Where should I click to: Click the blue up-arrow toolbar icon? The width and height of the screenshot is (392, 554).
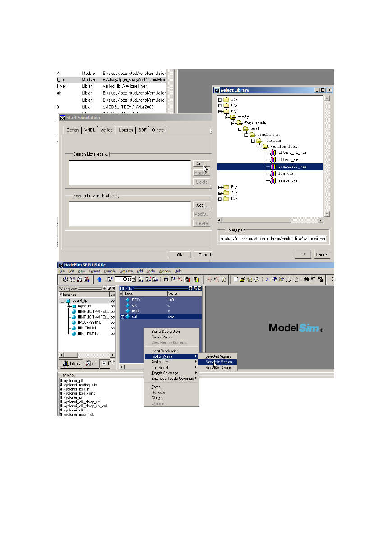99,280
